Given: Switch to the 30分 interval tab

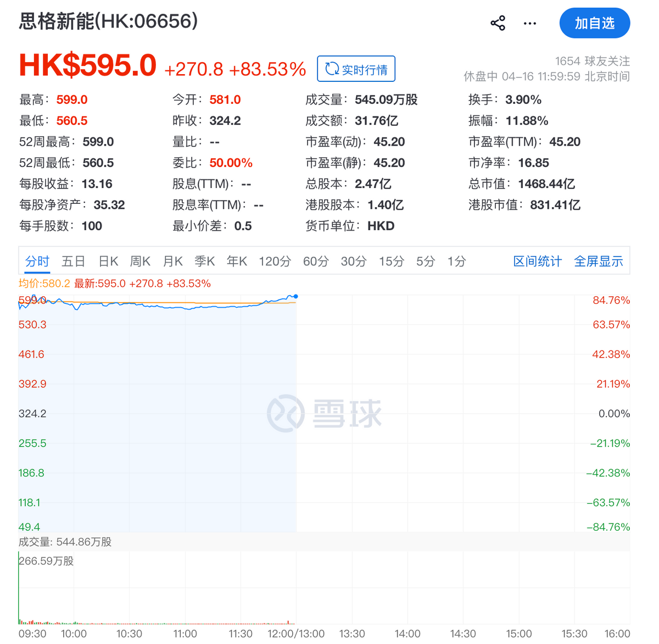Looking at the screenshot, I should coord(353,261).
